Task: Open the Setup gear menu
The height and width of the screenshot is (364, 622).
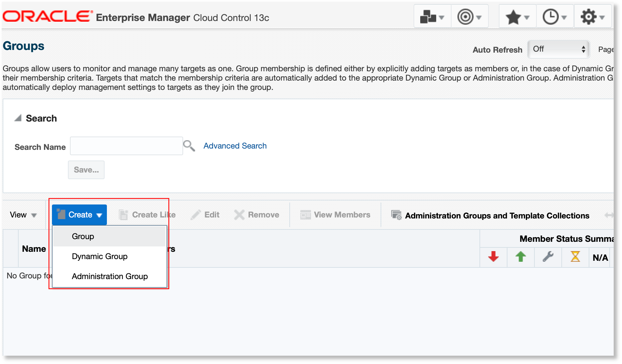Action: coord(593,17)
